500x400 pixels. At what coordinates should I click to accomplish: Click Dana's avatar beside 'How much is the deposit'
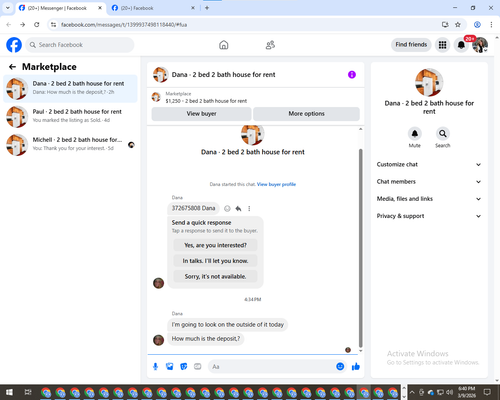(x=158, y=340)
